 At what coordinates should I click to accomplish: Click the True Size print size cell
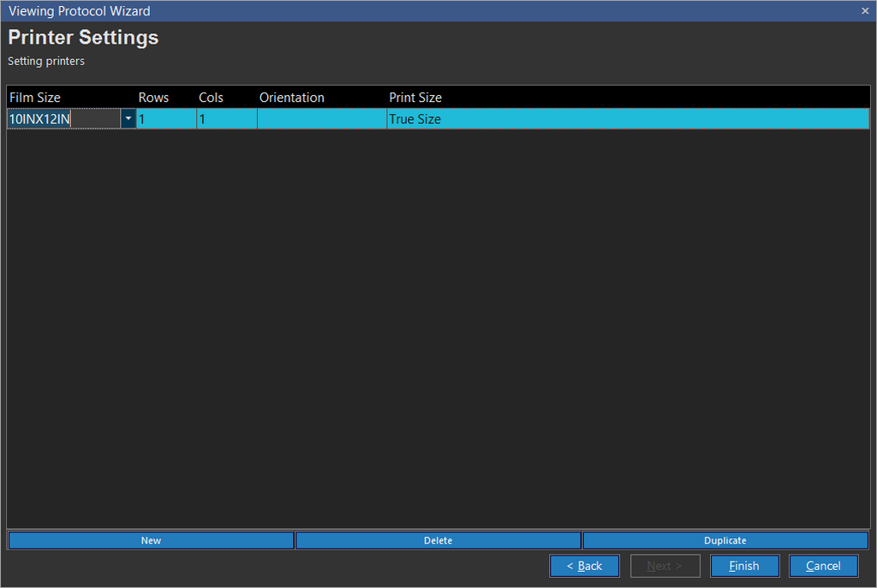(627, 119)
